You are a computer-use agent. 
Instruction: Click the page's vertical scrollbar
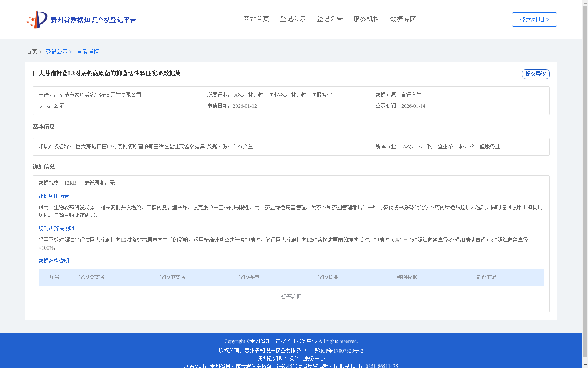(585, 180)
